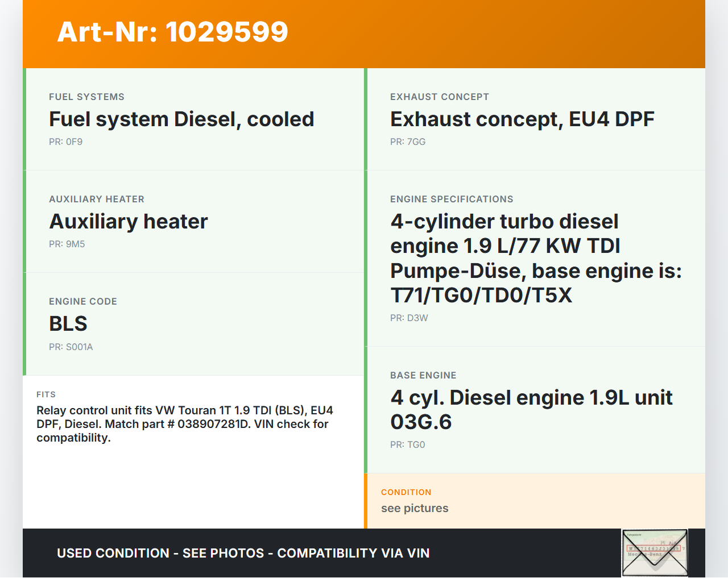Click the PR: 9M5 code

pos(67,244)
